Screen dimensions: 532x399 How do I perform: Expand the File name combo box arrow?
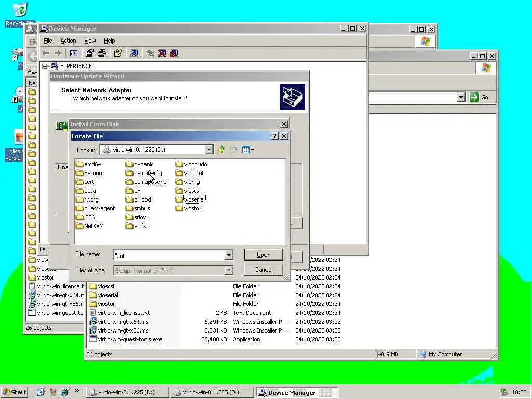[x=229, y=255]
